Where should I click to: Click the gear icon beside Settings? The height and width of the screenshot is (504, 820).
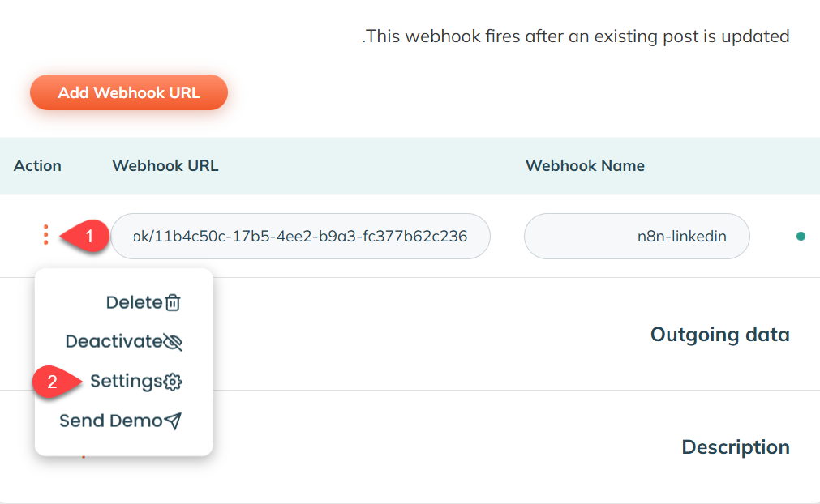[173, 382]
